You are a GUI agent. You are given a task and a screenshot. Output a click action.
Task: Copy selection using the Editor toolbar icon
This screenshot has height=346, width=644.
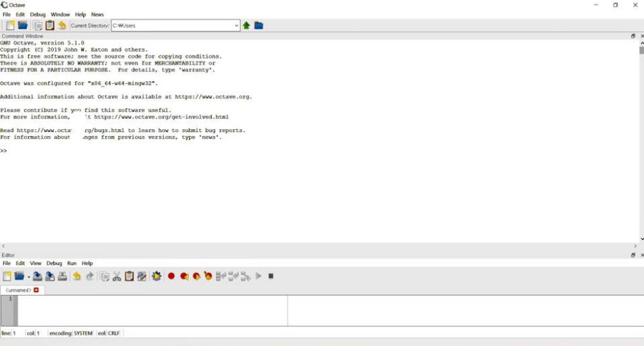(x=105, y=277)
